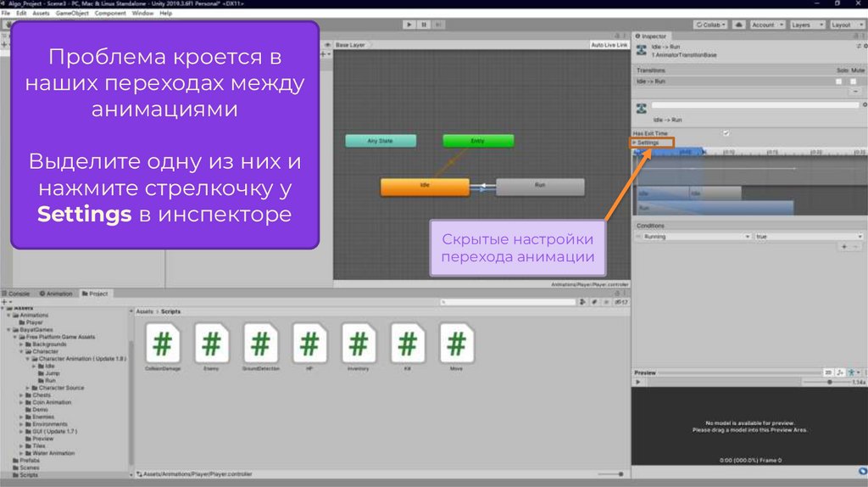
Task: Select the Idle state node in Animator
Action: pyautogui.click(x=425, y=186)
